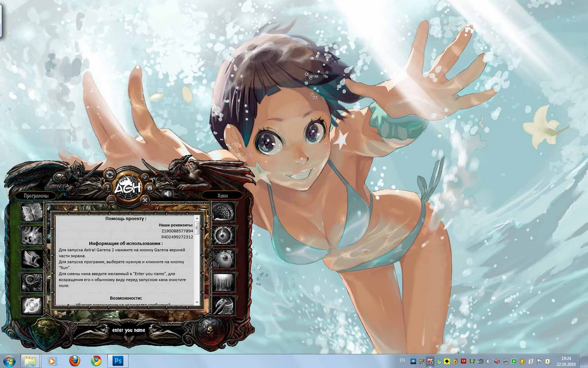This screenshot has width=588, height=368.
Task: Click the wallet number Z190088577894
Action: (x=177, y=231)
